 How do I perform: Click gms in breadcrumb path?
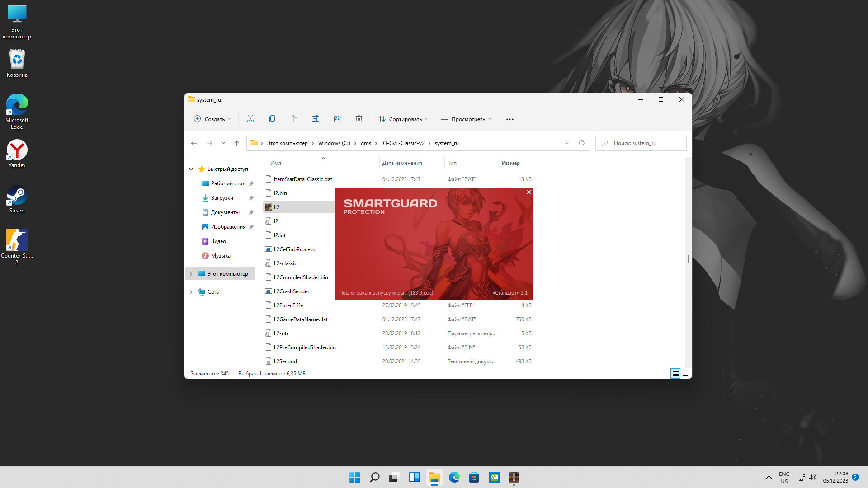(x=366, y=143)
